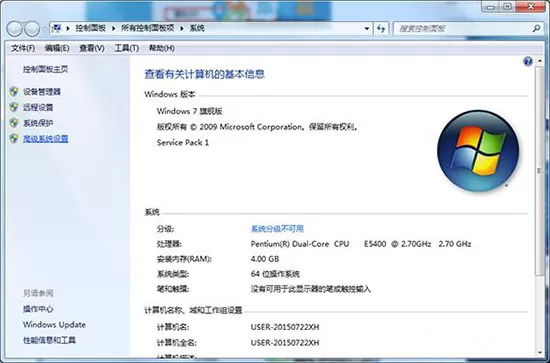Click the Back navigation arrow button
Viewport: 550px width, 363px height.
pos(14,29)
